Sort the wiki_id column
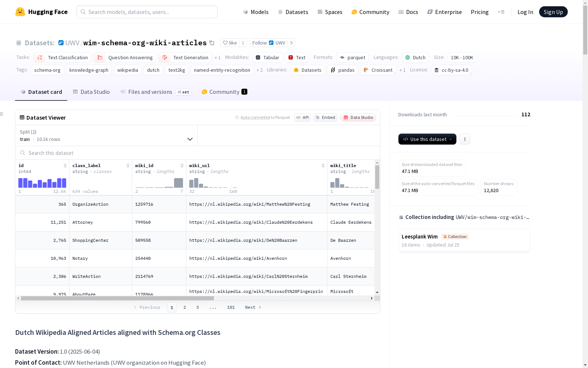 182,166
